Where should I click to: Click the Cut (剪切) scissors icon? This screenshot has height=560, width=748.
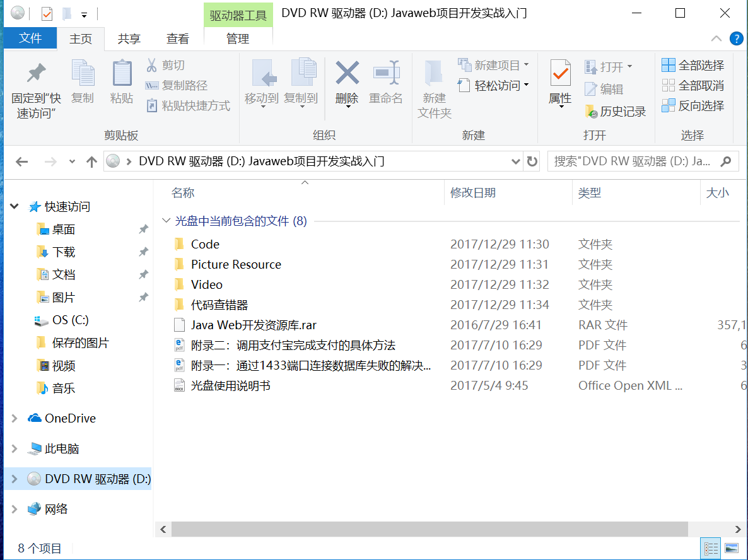pos(152,65)
